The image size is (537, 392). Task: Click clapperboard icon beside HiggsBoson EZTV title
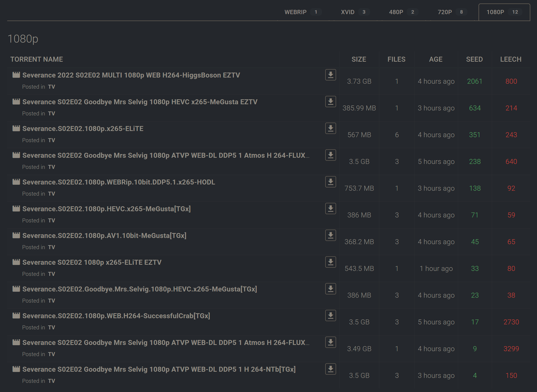coord(16,75)
